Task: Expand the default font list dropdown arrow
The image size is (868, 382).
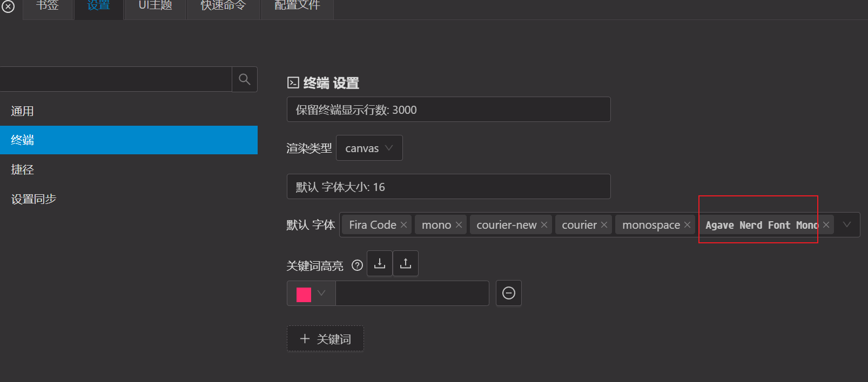Action: click(x=846, y=224)
